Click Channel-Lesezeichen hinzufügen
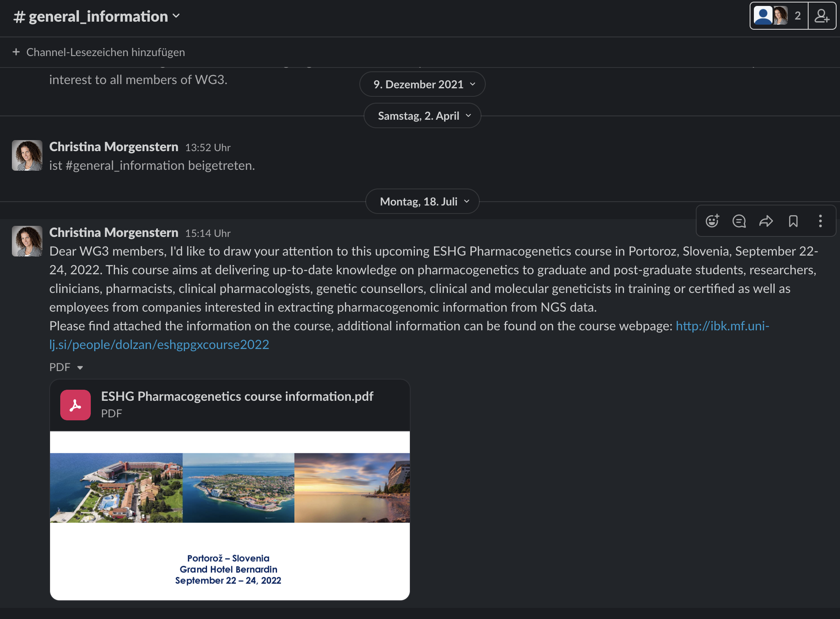The image size is (840, 619). [105, 52]
